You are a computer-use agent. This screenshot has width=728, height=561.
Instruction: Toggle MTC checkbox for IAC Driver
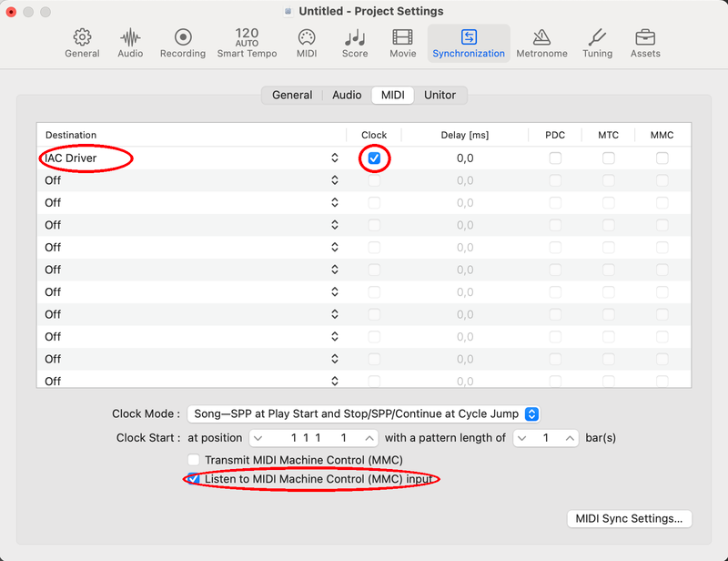pyautogui.click(x=608, y=158)
